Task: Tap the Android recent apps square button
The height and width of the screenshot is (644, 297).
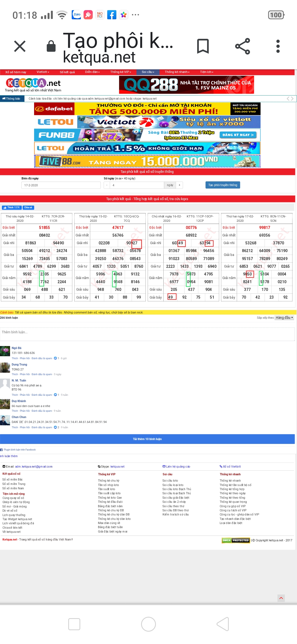Action: click(74, 624)
